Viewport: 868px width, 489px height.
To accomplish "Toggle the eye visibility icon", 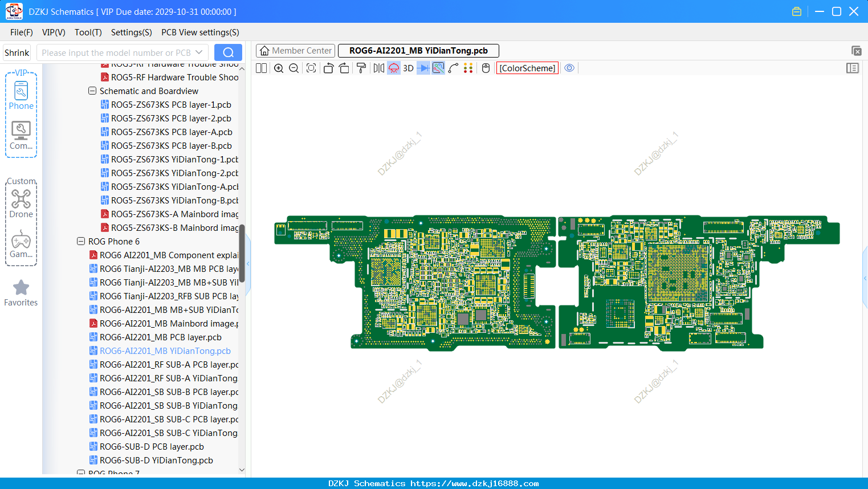I will [569, 68].
